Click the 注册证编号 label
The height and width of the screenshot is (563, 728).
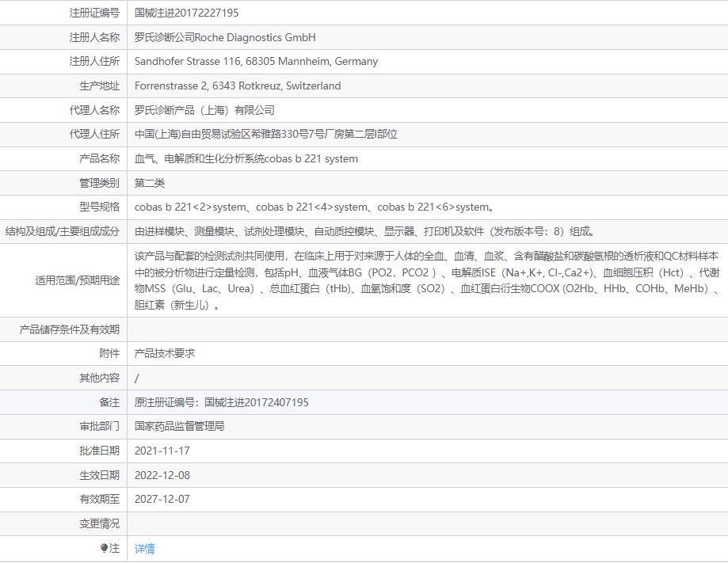coord(94,13)
